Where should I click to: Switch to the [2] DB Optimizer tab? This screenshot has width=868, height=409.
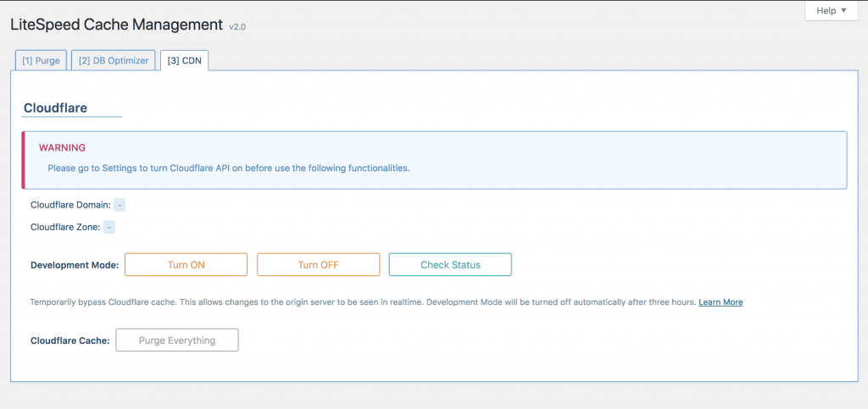point(114,61)
